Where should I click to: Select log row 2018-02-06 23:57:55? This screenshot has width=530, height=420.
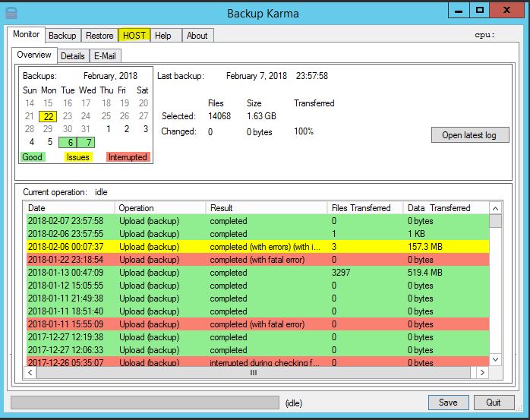click(257, 234)
